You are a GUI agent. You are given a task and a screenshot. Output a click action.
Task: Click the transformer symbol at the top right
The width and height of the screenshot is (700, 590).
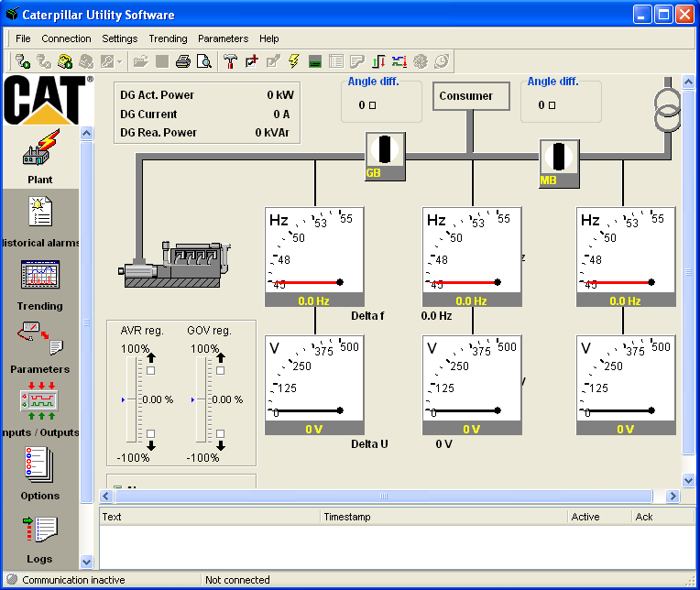coord(667,109)
